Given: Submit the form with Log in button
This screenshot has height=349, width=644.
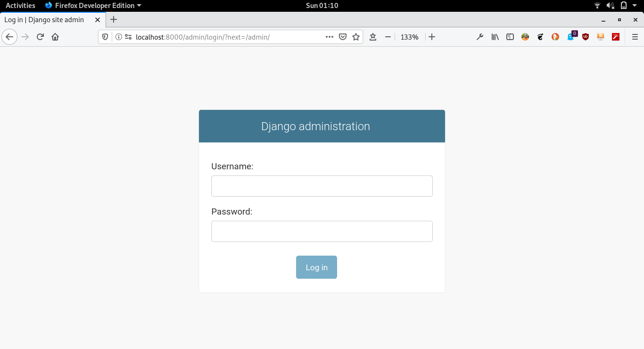Looking at the screenshot, I should pyautogui.click(x=316, y=267).
